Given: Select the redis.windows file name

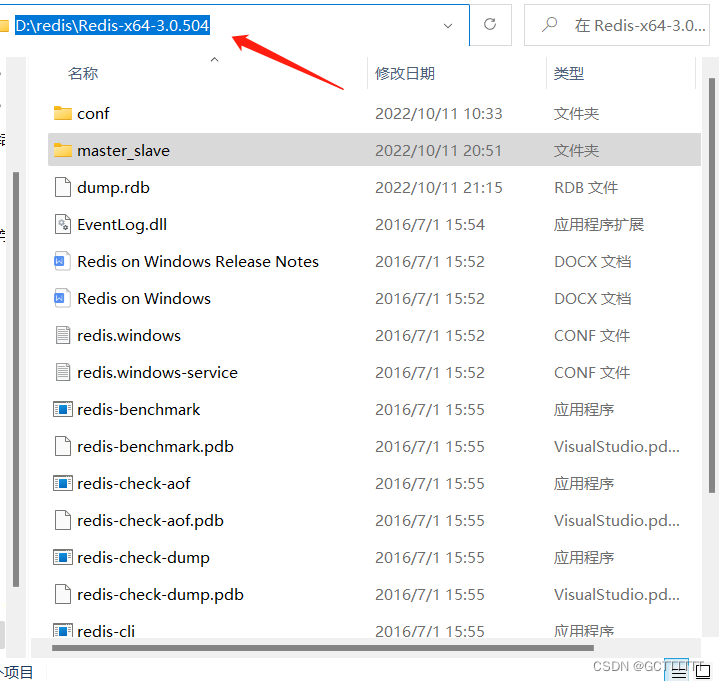Looking at the screenshot, I should coord(129,336).
